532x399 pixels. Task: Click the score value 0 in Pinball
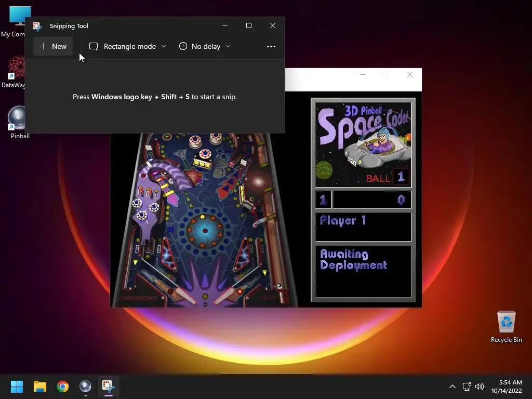401,200
